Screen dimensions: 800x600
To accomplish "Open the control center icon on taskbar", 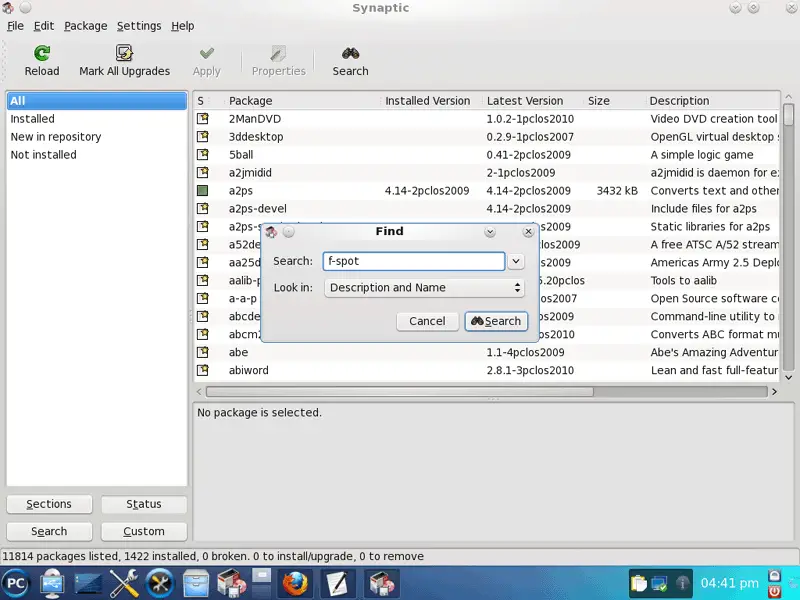I will pyautogui.click(x=160, y=583).
